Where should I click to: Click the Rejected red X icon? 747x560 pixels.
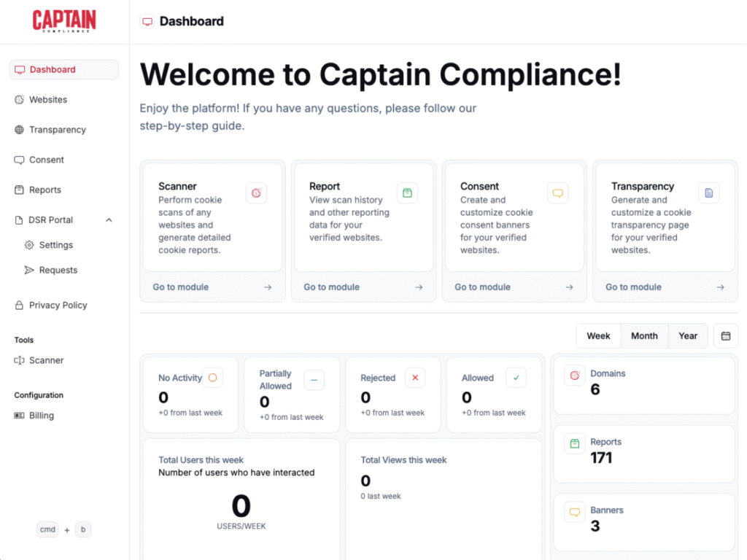[415, 378]
